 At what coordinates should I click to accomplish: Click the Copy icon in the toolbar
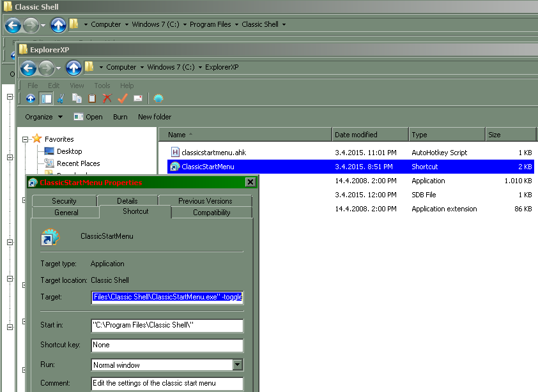[x=77, y=99]
